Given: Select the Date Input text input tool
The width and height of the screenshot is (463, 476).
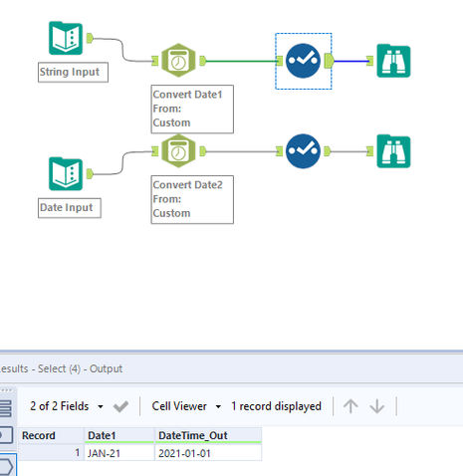Looking at the screenshot, I should tap(66, 174).
